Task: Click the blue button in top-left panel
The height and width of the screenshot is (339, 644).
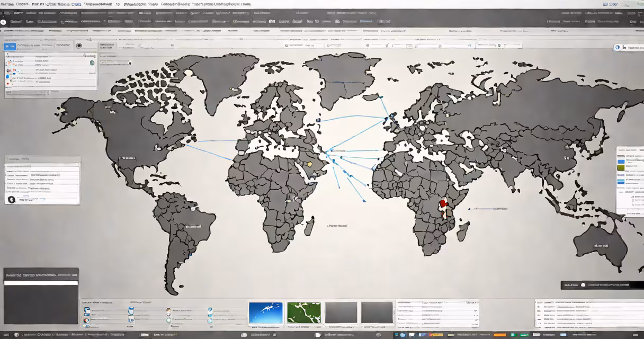Action: pyautogui.click(x=10, y=46)
